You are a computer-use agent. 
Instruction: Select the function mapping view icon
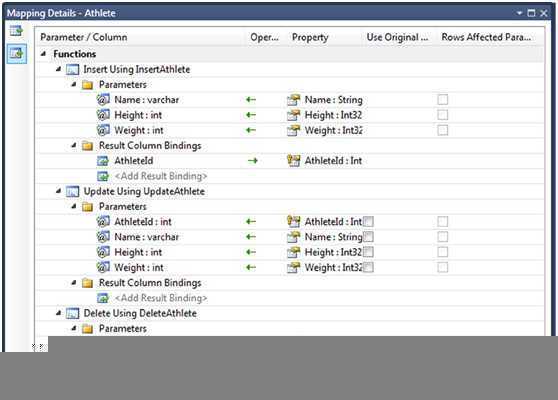pos(17,54)
